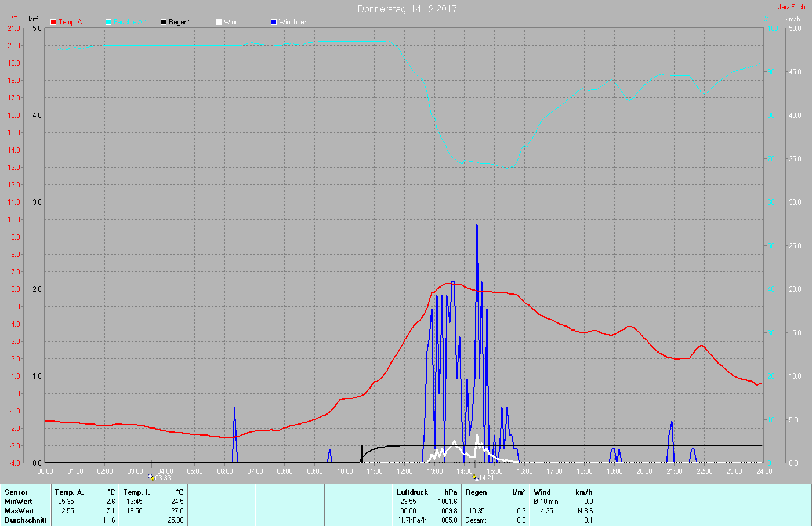Click the Windböen legend label
812x526 pixels.
pos(293,22)
